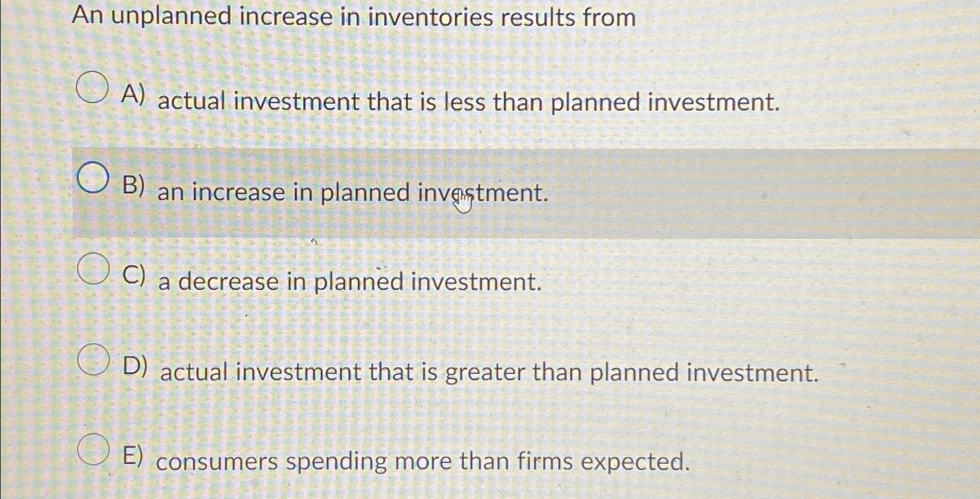Select radio button for option C
Image resolution: width=980 pixels, height=499 pixels.
pyautogui.click(x=94, y=268)
